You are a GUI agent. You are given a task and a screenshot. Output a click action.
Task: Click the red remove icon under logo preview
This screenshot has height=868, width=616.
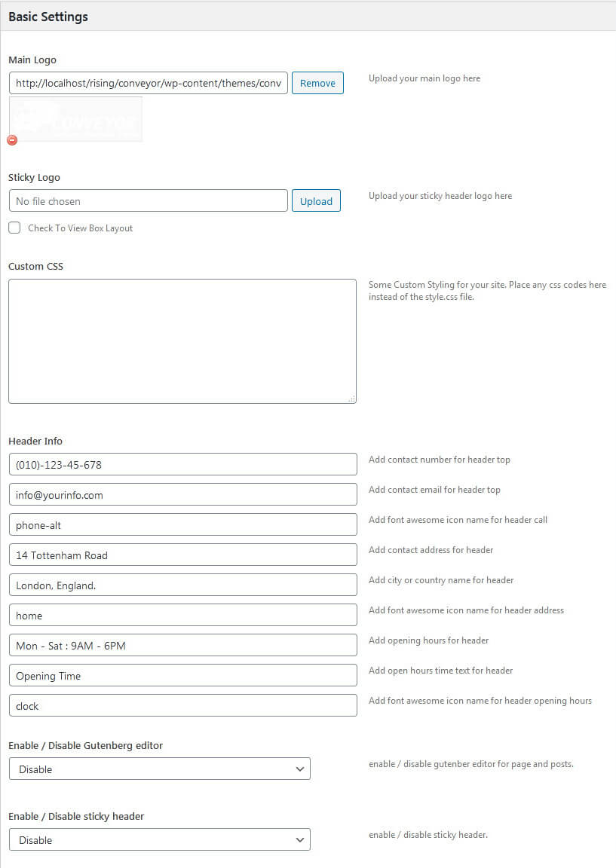coord(12,140)
